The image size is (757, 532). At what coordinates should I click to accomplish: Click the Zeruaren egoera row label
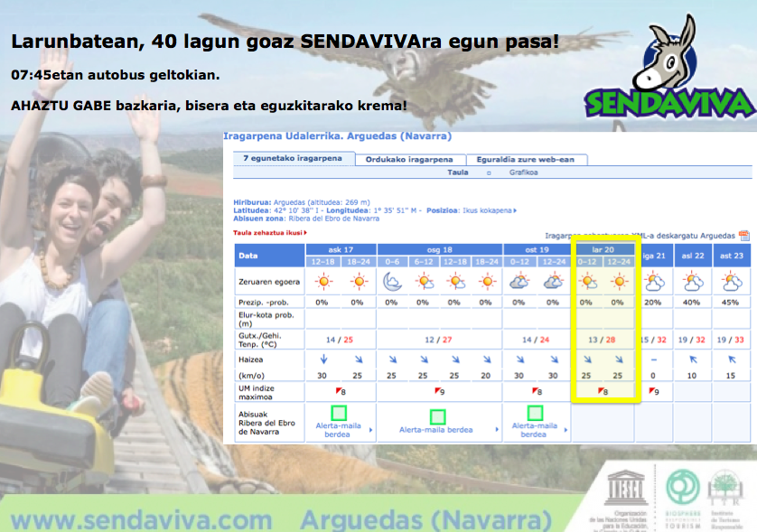tap(269, 282)
